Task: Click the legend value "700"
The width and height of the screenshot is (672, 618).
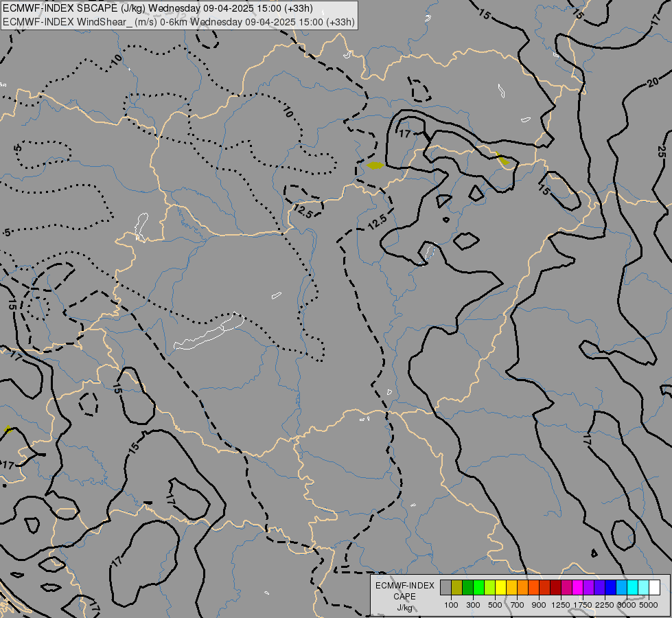Action: click(x=518, y=605)
